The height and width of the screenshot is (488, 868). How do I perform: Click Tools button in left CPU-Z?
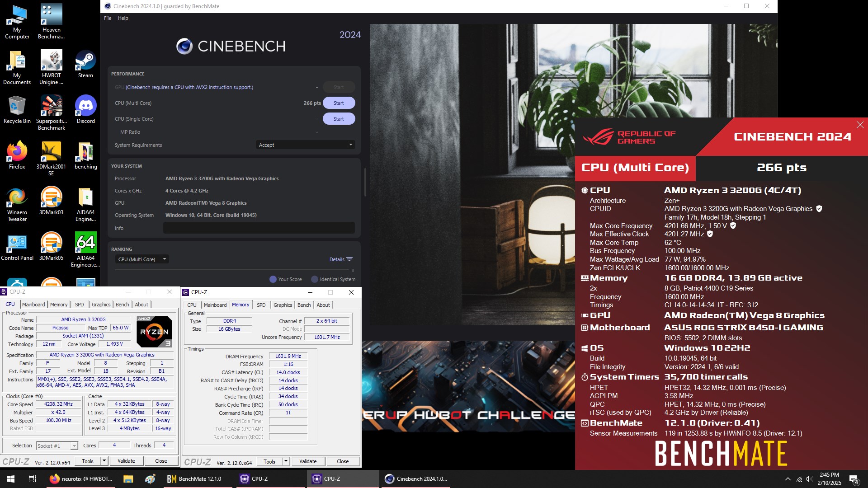88,461
